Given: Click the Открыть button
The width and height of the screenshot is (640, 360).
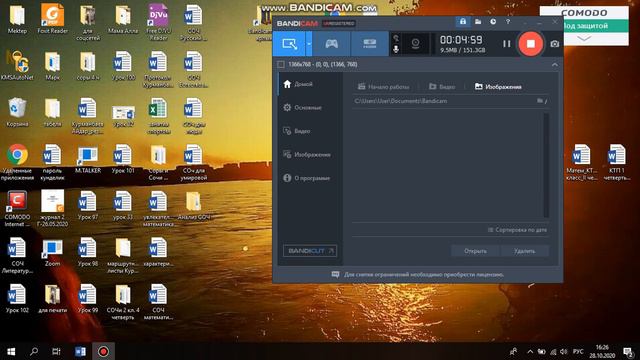Looking at the screenshot, I should (475, 251).
